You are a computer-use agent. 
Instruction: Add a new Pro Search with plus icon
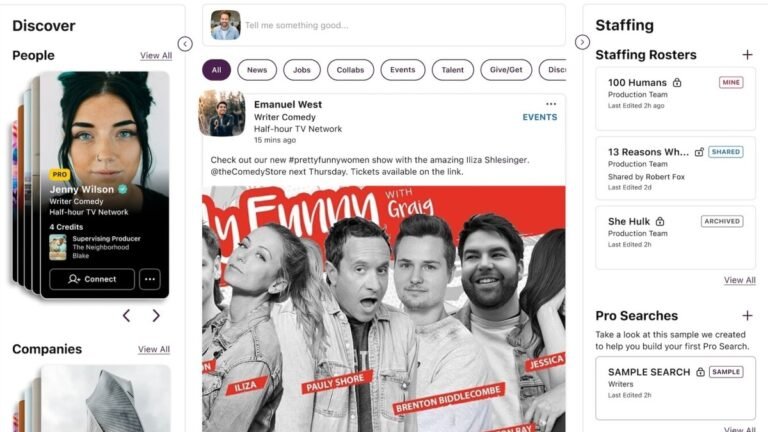point(747,315)
